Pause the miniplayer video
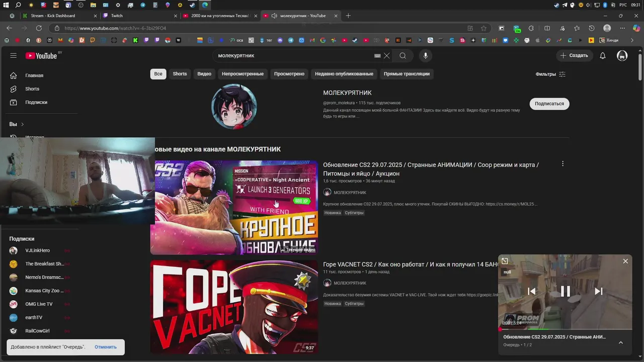 pos(565,291)
